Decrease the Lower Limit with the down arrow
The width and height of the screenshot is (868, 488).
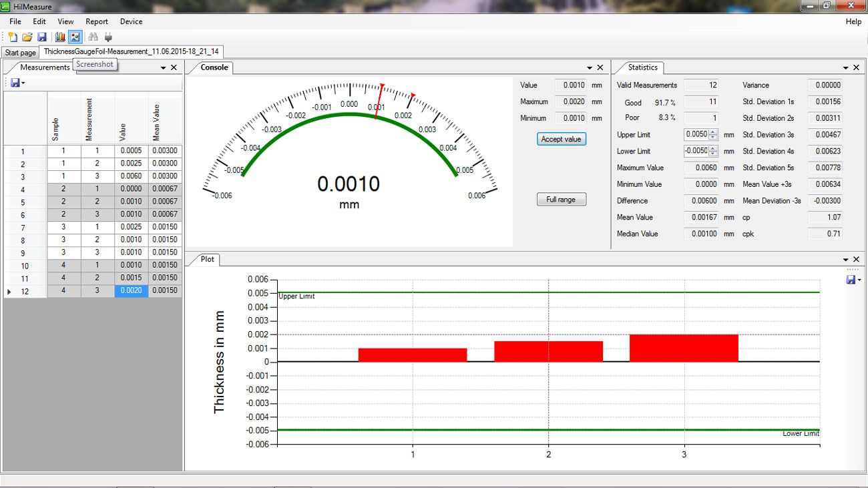click(x=713, y=154)
